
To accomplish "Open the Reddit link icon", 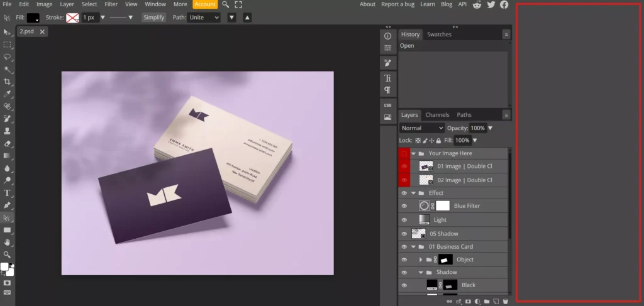I will 477,4.
